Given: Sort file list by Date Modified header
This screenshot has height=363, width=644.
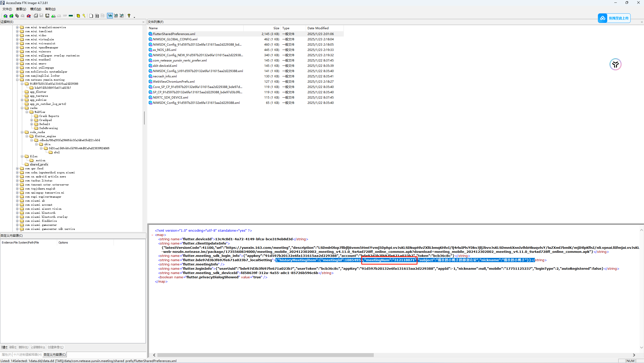Looking at the screenshot, I should [318, 28].
